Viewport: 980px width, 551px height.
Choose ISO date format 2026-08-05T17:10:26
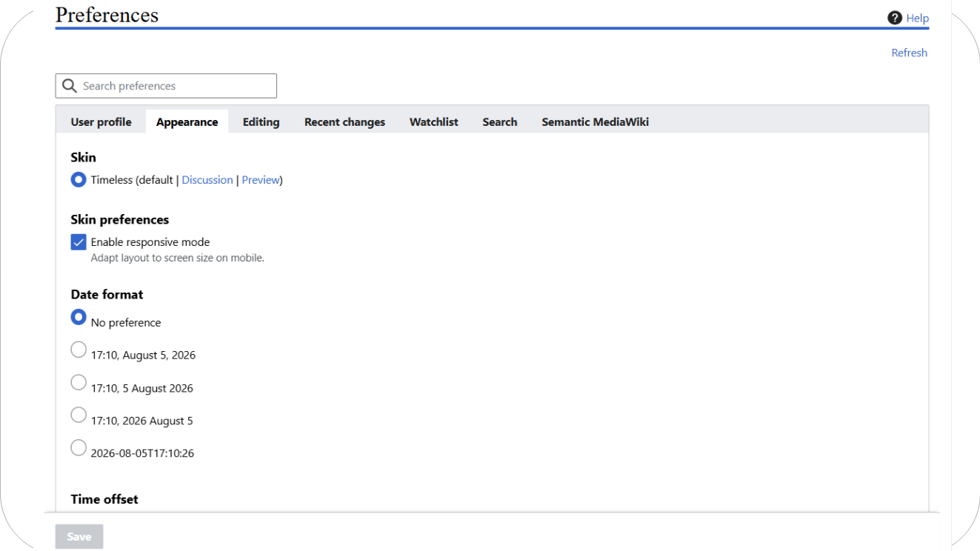point(79,447)
